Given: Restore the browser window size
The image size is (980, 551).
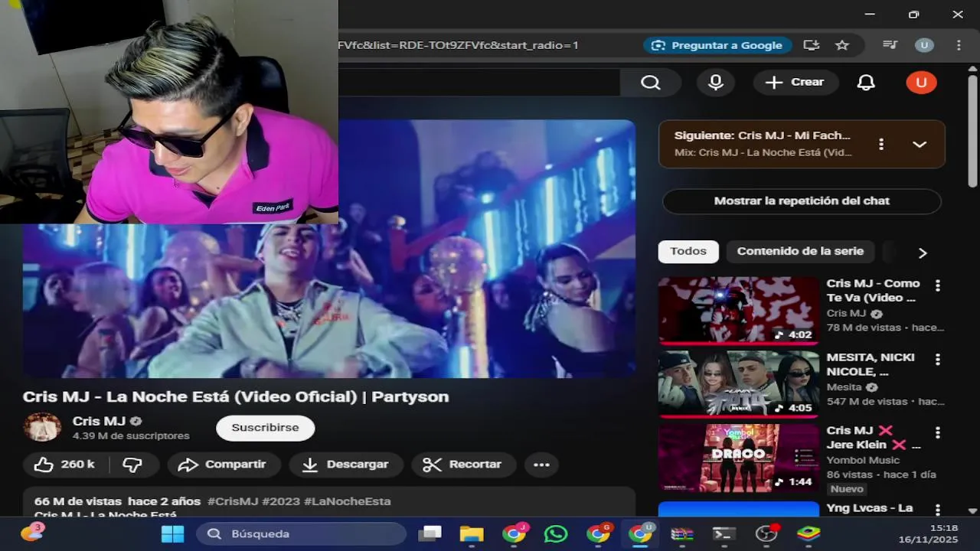Looking at the screenshot, I should 913,15.
